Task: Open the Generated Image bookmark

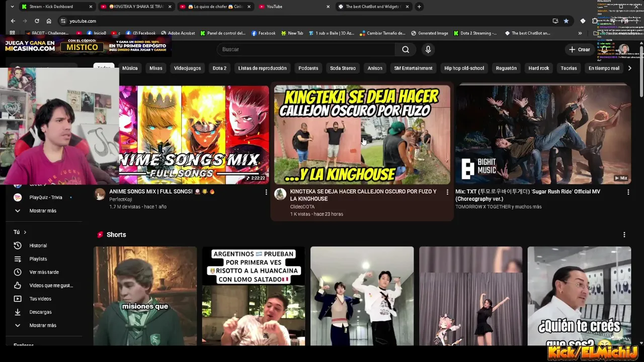Action: 429,33
